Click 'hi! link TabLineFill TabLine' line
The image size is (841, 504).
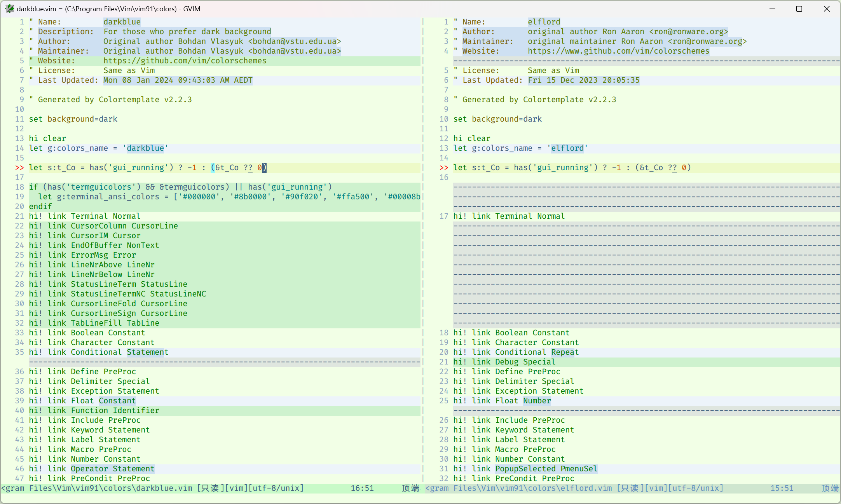94,323
